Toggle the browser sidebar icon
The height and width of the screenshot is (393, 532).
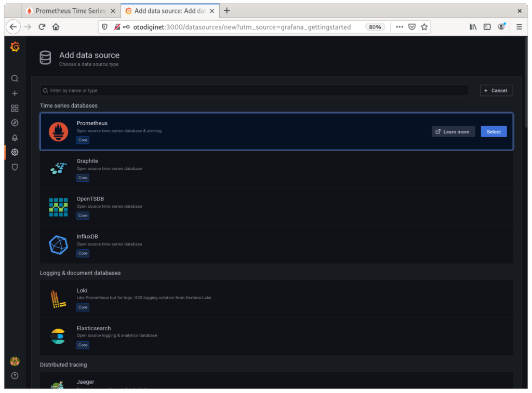point(487,27)
